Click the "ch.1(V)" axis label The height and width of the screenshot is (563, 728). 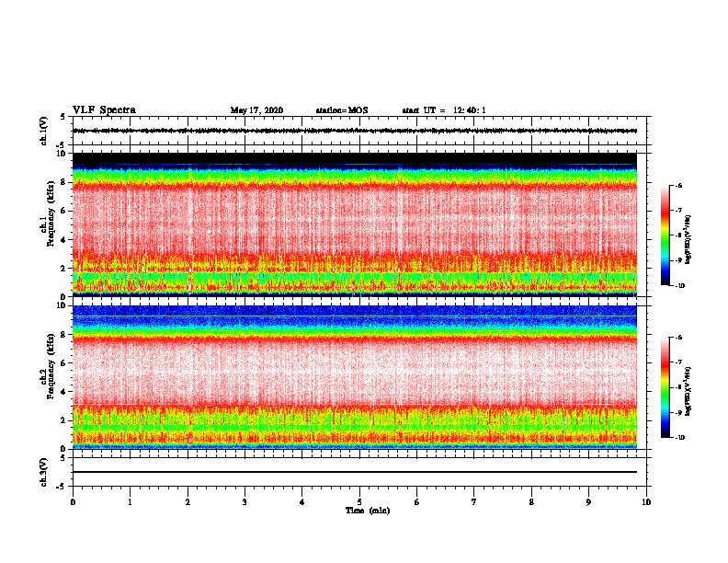[x=43, y=131]
